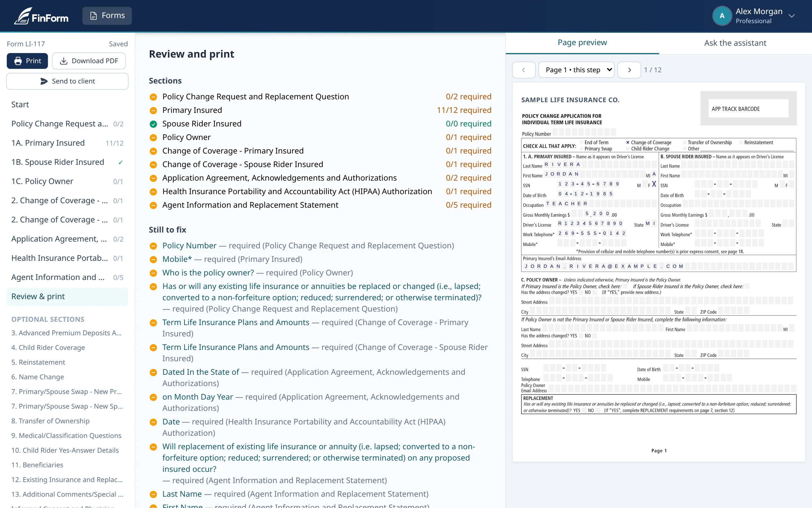Open 'Dated In the State of' link

(201, 372)
